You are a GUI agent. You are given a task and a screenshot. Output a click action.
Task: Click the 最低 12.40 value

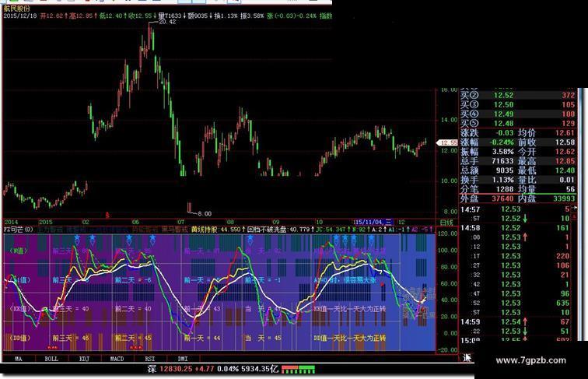tap(565, 170)
